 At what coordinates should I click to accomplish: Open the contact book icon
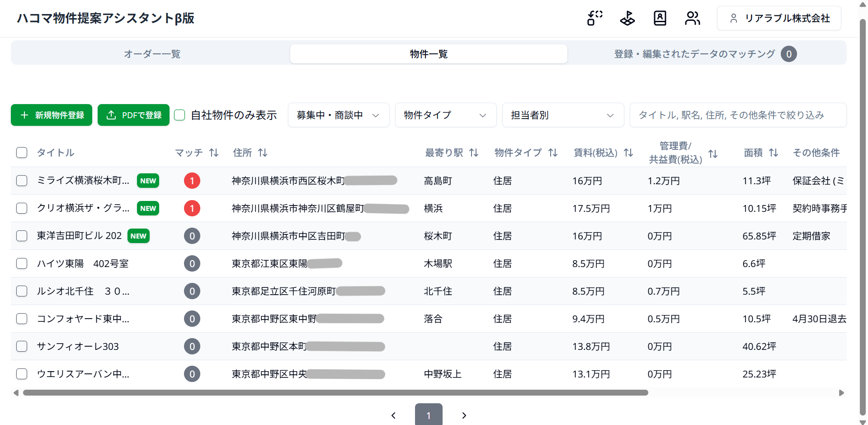[660, 18]
